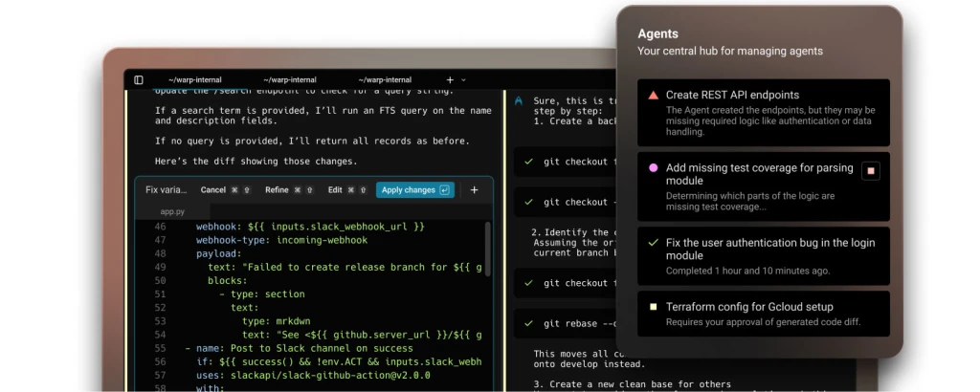Select the 'git rebase --' command block
Viewport: 980px width, 392px height.
(565, 323)
